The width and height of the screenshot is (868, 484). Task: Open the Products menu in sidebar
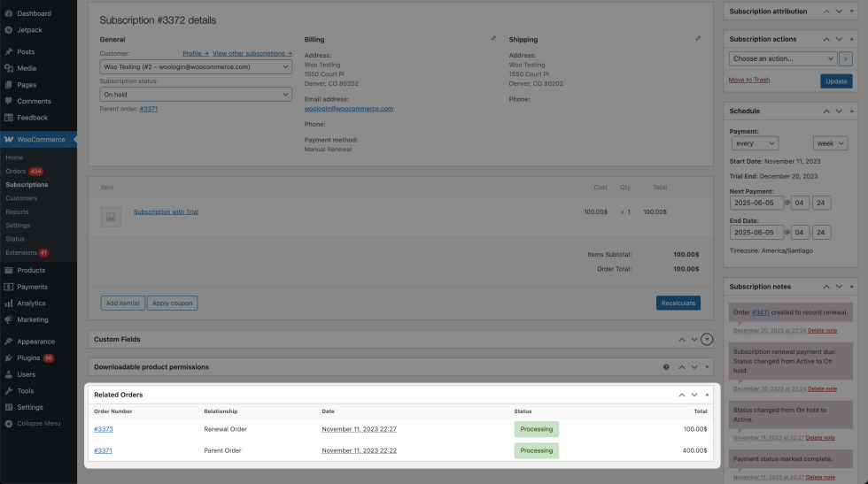(31, 270)
